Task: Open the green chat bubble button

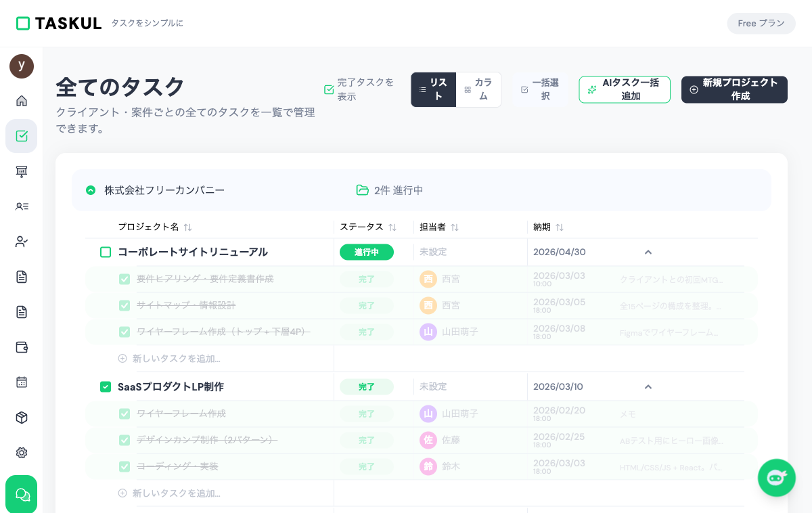Action: pos(22,494)
